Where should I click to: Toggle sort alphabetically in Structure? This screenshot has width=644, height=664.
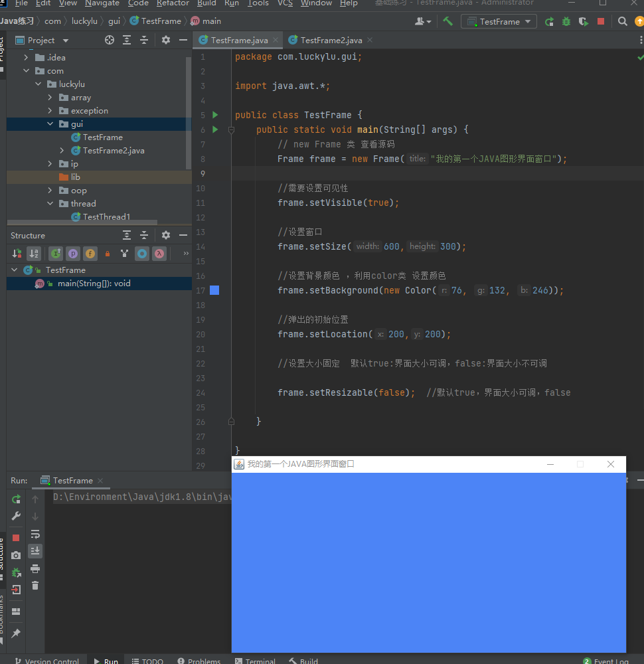click(x=35, y=254)
